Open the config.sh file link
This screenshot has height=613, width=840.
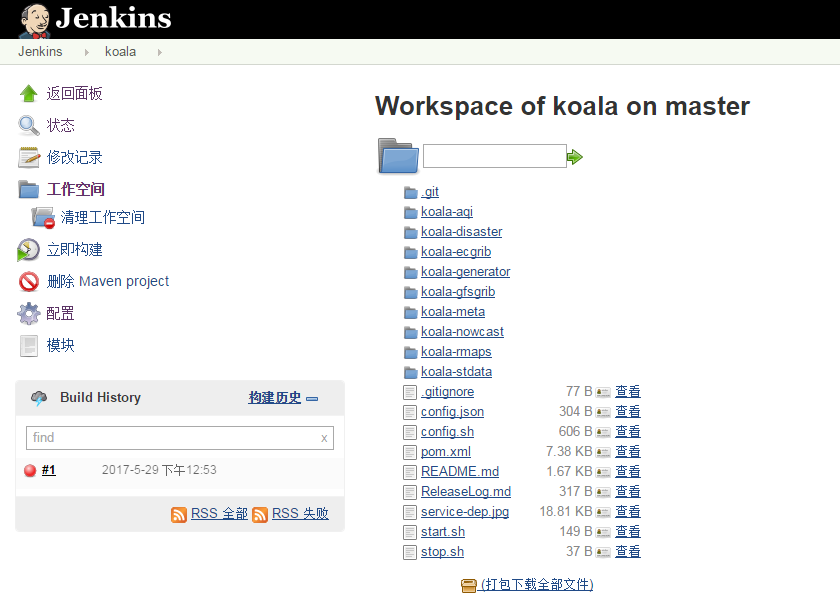[447, 432]
